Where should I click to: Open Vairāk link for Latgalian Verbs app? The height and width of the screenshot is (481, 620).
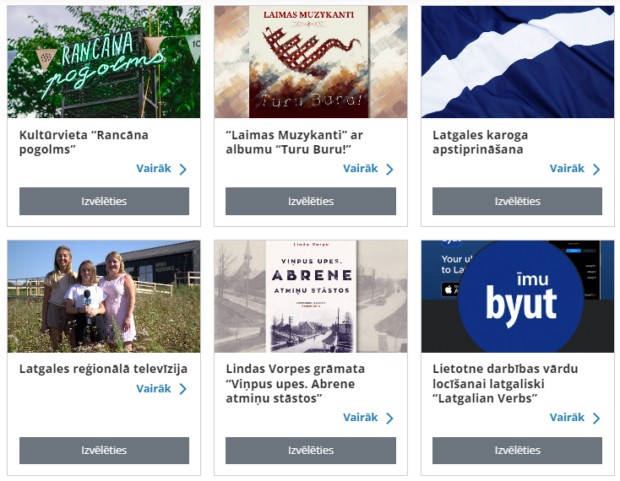point(567,417)
